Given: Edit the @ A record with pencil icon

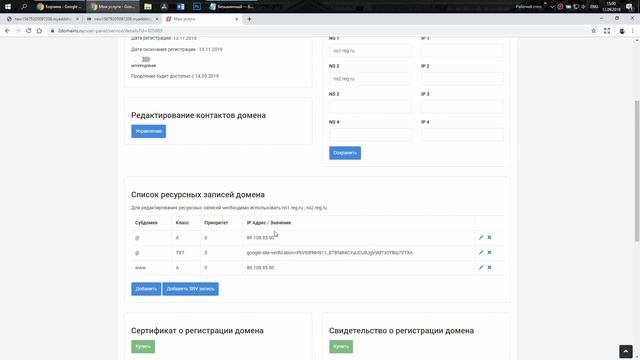Looking at the screenshot, I should [x=481, y=238].
